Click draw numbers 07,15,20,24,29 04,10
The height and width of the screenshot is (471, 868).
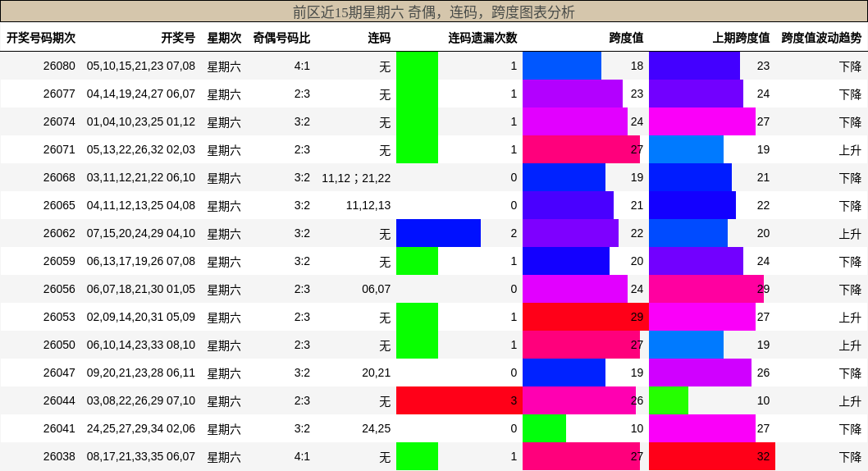pyautogui.click(x=141, y=233)
